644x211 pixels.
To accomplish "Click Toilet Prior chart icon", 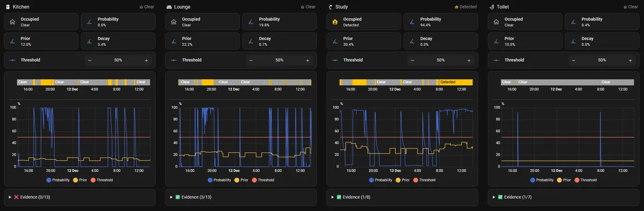I will [496, 41].
